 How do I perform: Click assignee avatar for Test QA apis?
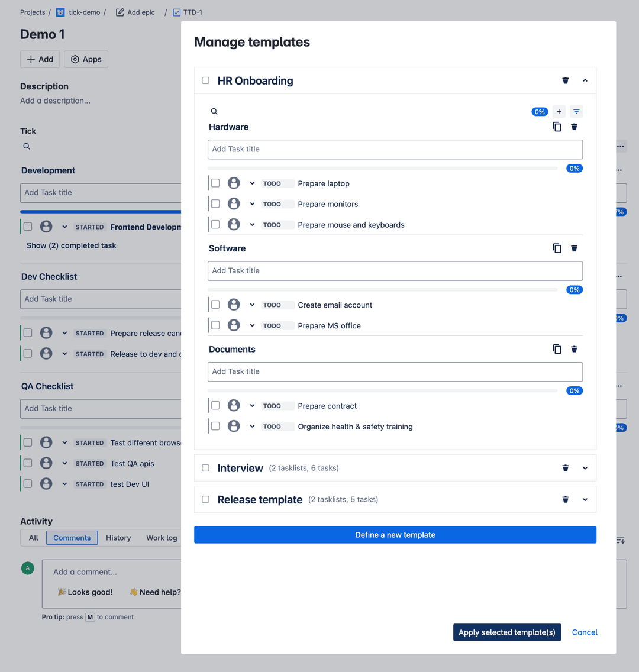tap(46, 463)
